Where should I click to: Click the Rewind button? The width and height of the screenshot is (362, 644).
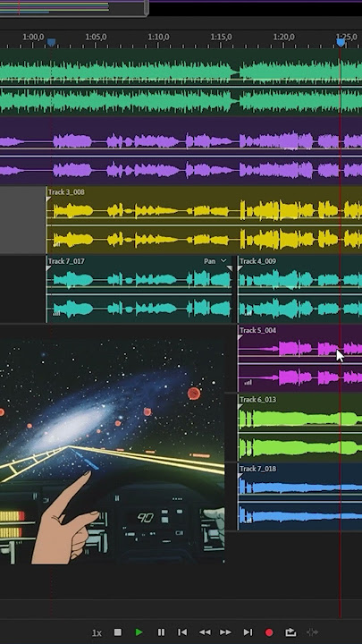(x=205, y=632)
